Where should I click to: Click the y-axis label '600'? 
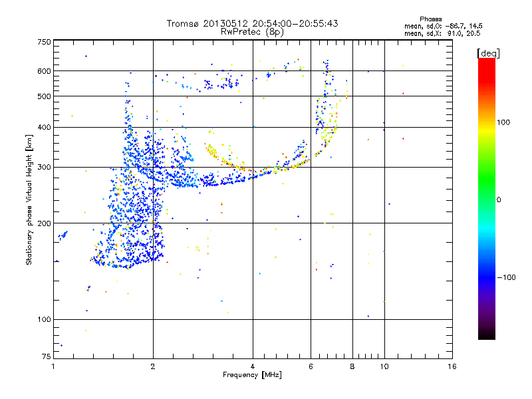[44, 71]
